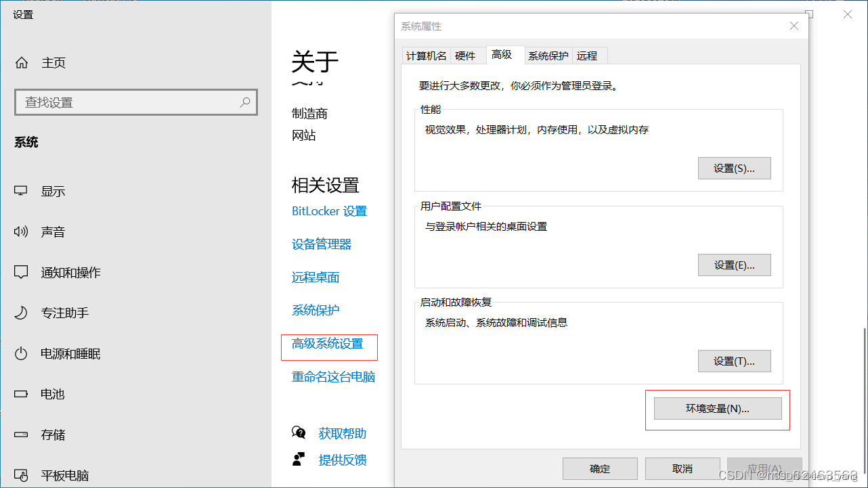
Task: Focus the 查找设置 search field
Action: 136,102
